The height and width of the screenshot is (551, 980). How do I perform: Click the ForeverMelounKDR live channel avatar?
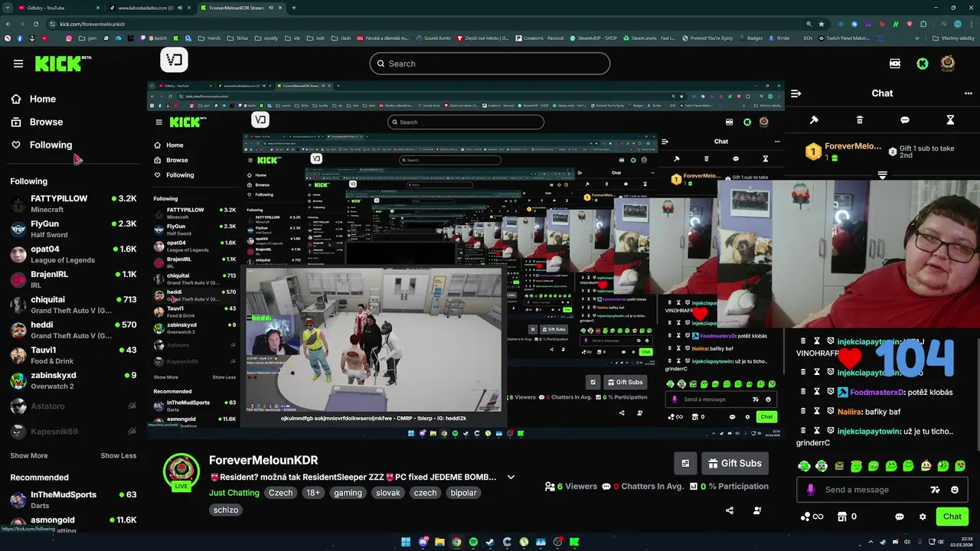tap(181, 472)
